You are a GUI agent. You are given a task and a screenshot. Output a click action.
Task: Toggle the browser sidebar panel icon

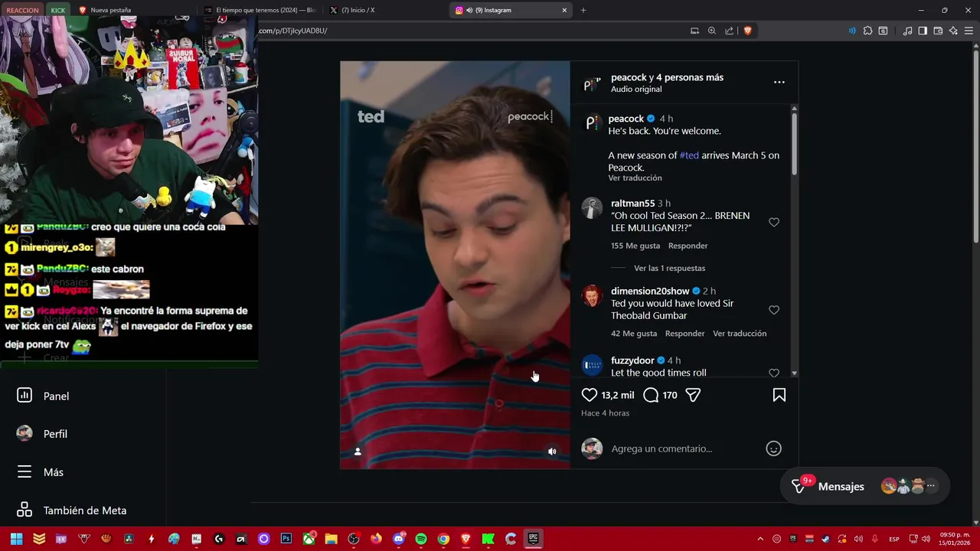pos(923,31)
